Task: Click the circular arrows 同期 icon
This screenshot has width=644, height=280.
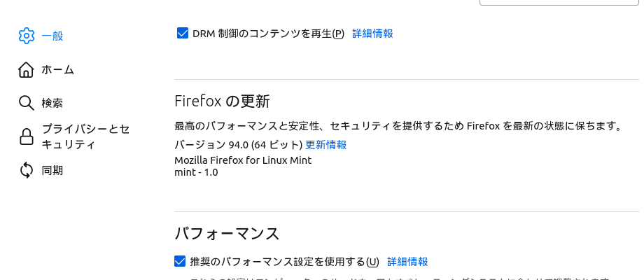Action: 27,170
